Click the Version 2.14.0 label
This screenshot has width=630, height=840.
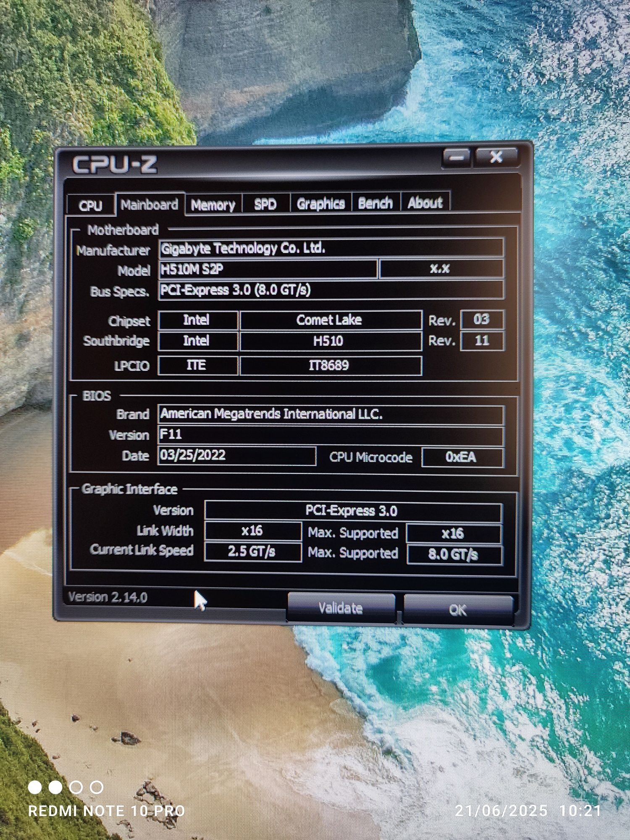108,597
